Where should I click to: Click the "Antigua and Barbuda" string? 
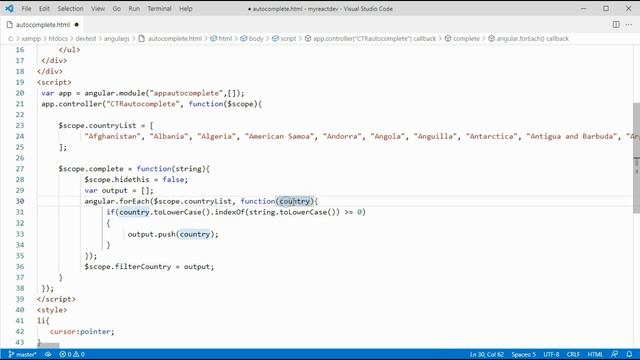point(572,136)
